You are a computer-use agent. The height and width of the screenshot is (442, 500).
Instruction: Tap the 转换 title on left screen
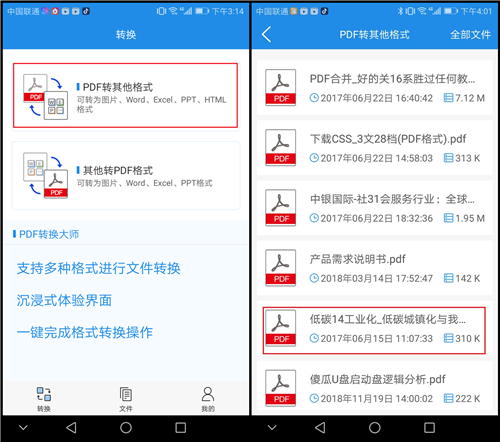point(126,35)
